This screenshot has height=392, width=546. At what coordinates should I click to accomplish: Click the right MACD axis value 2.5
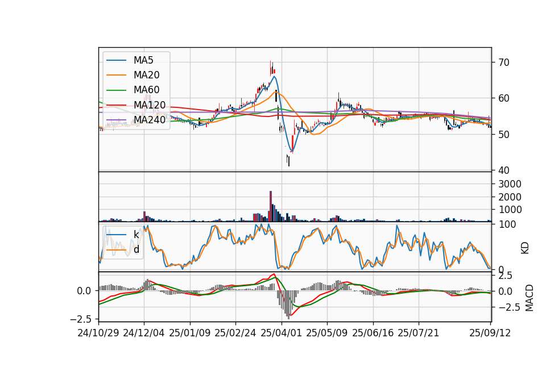[505, 276]
